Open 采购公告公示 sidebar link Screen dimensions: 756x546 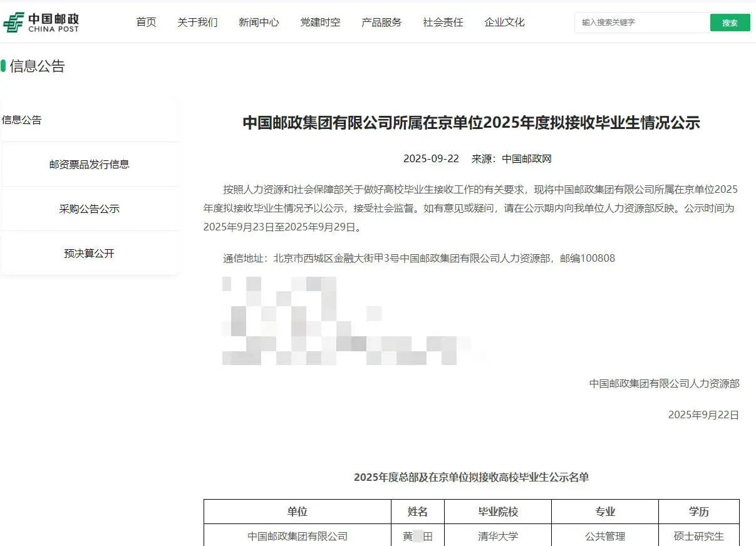90,209
